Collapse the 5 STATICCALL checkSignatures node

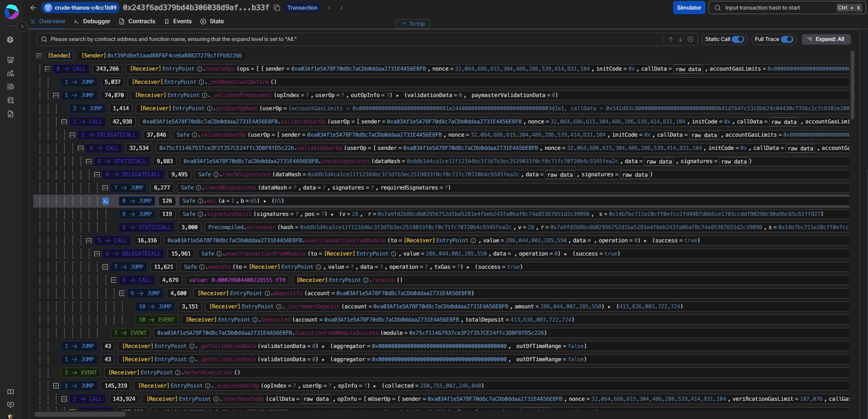pyautogui.click(x=89, y=161)
